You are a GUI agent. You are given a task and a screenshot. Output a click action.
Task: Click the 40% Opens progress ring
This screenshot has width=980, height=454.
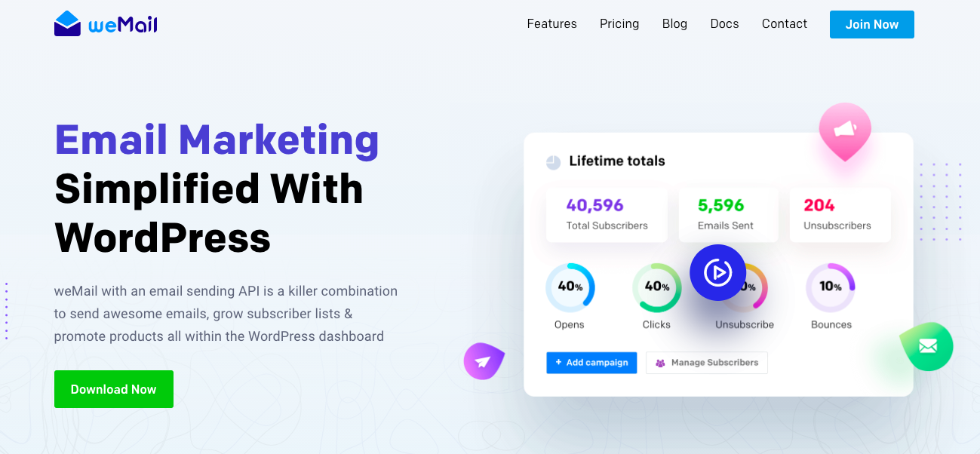pyautogui.click(x=570, y=287)
